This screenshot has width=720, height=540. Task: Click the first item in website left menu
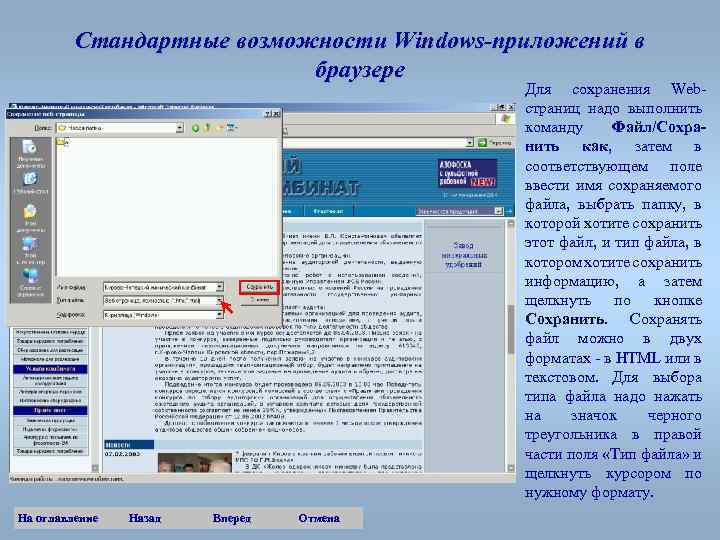pyautogui.click(x=50, y=332)
